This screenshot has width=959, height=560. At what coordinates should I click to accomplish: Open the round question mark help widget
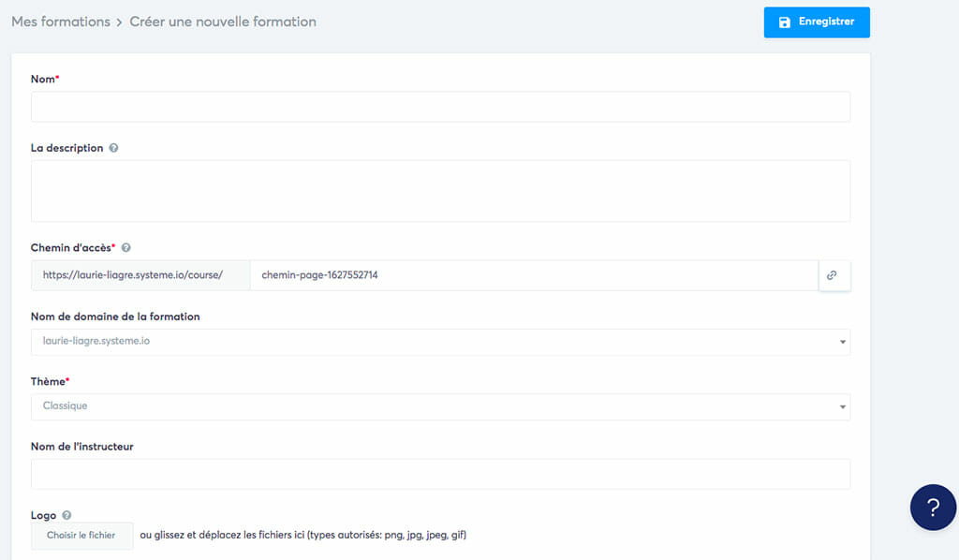[x=932, y=508]
